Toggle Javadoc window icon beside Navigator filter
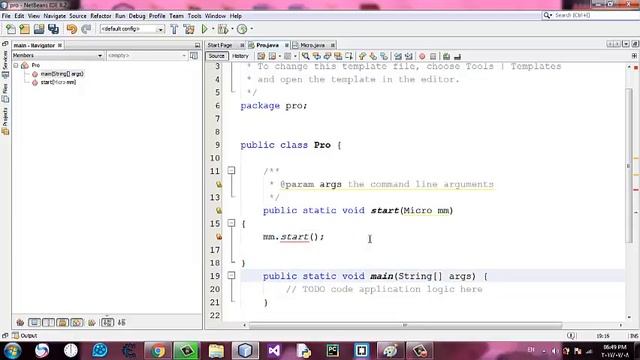 click(194, 56)
